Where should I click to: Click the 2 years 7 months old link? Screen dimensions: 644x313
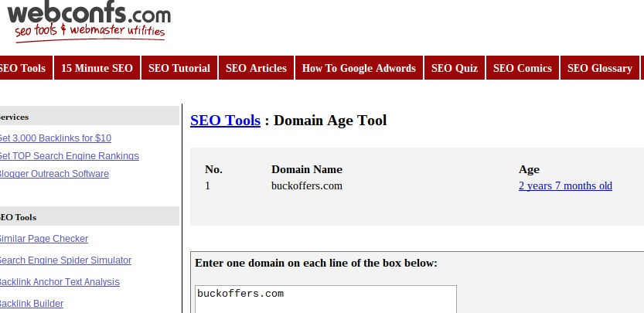coord(565,185)
